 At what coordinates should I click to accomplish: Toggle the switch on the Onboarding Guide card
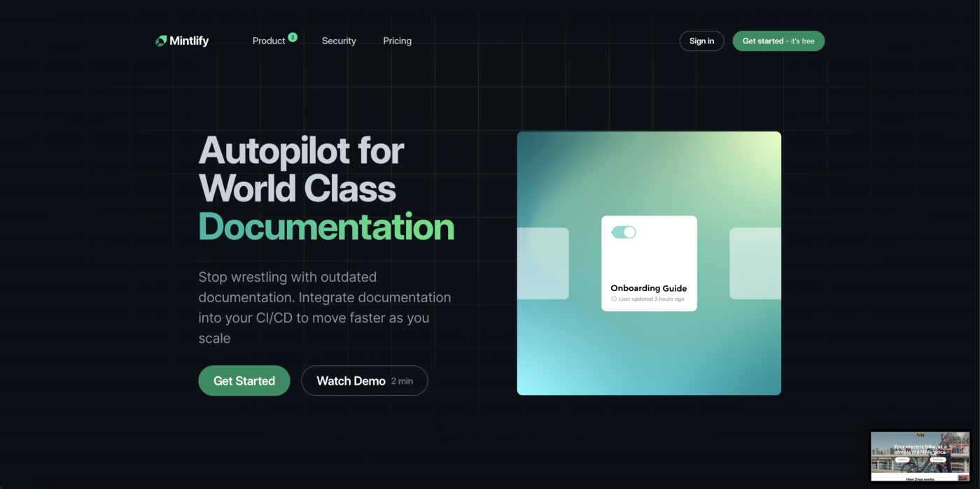(x=624, y=232)
